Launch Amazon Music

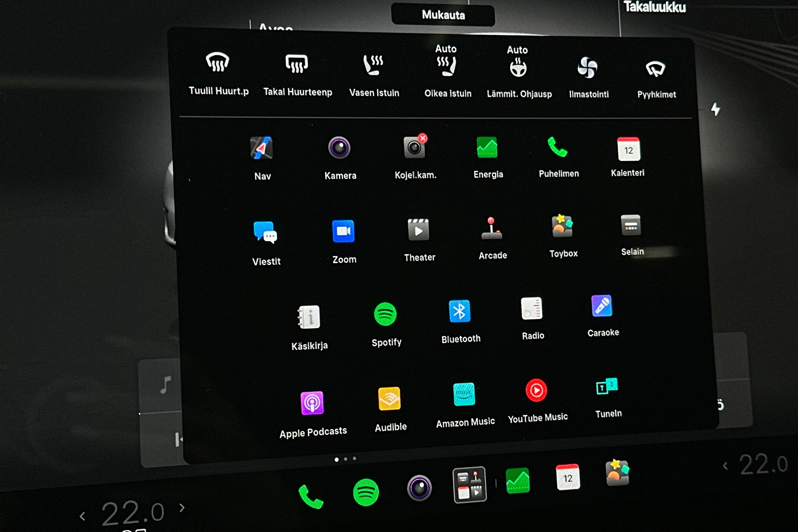click(464, 394)
